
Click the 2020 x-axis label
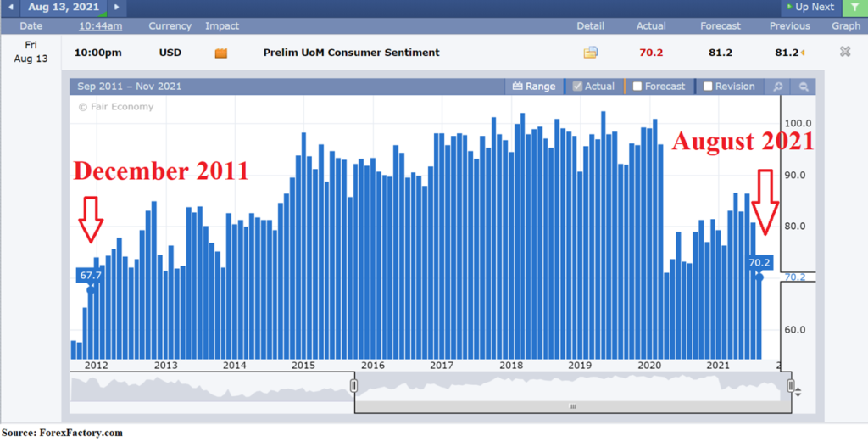pos(649,366)
